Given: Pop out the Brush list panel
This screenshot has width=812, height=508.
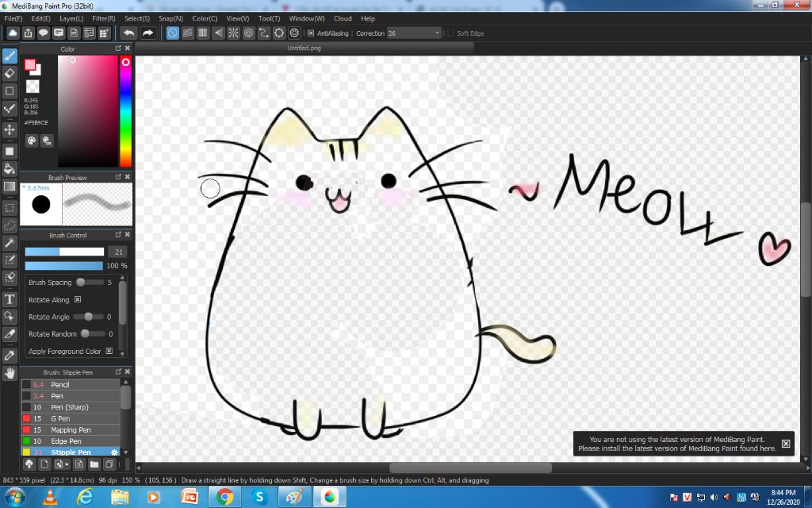Looking at the screenshot, I should click(x=118, y=371).
